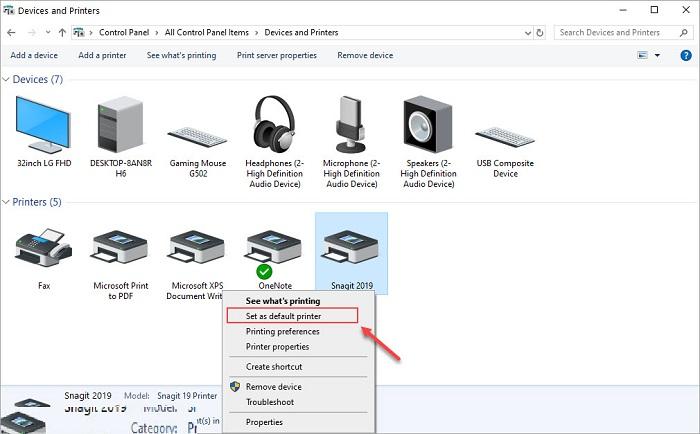Choose Create shortcut in context menu
The height and width of the screenshot is (434, 700).
pos(274,367)
